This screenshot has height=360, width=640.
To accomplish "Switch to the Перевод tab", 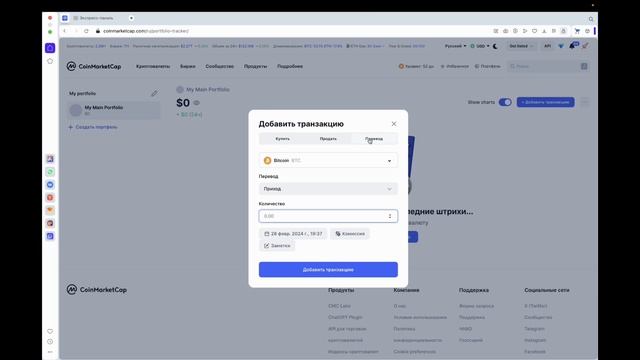I will (374, 139).
